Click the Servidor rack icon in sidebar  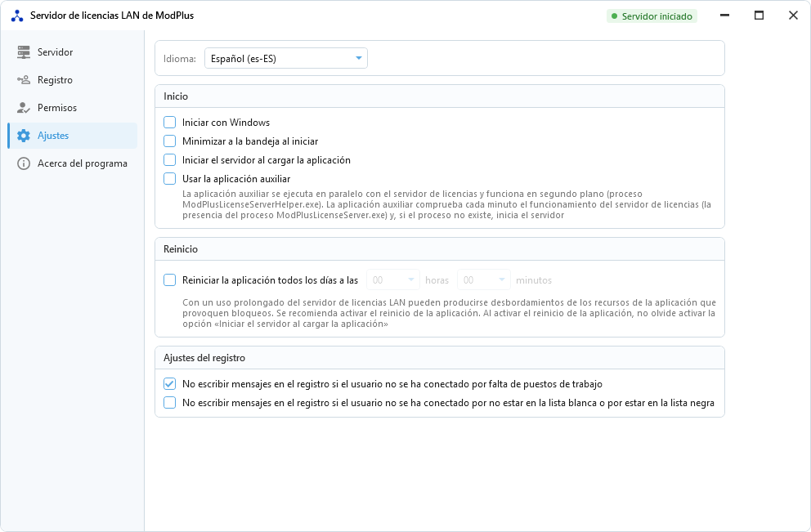tap(23, 52)
